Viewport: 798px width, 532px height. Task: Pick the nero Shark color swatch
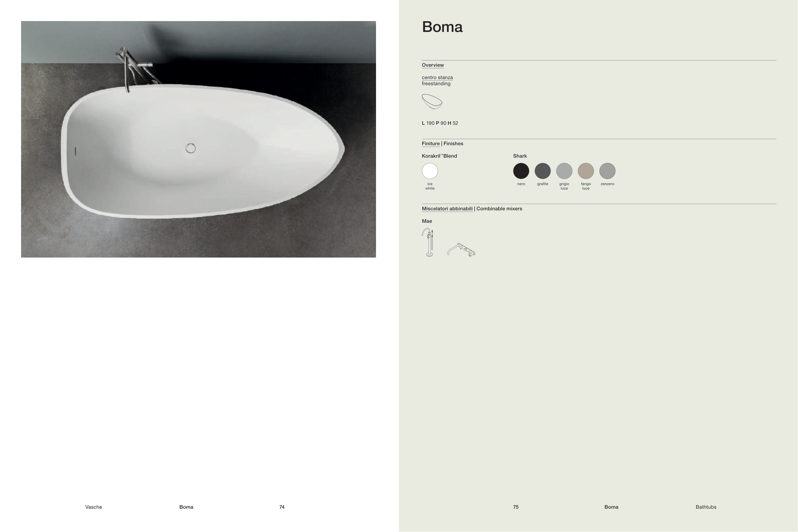(x=521, y=171)
